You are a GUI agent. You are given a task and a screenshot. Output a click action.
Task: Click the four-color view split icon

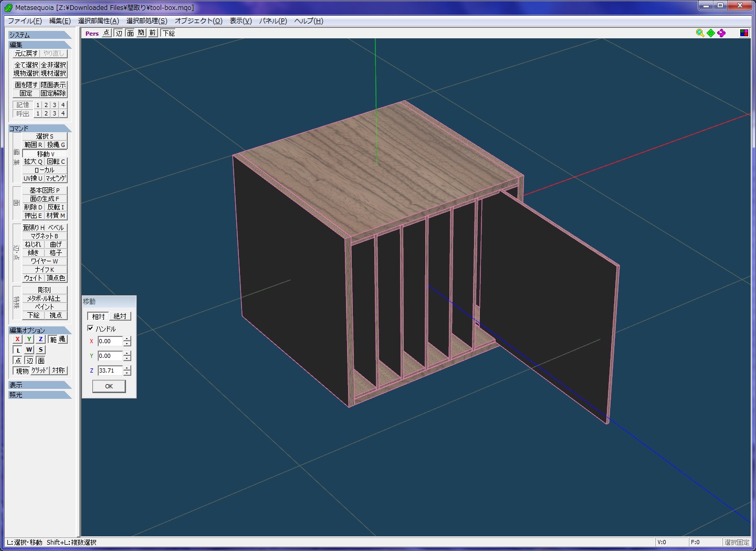coord(744,33)
